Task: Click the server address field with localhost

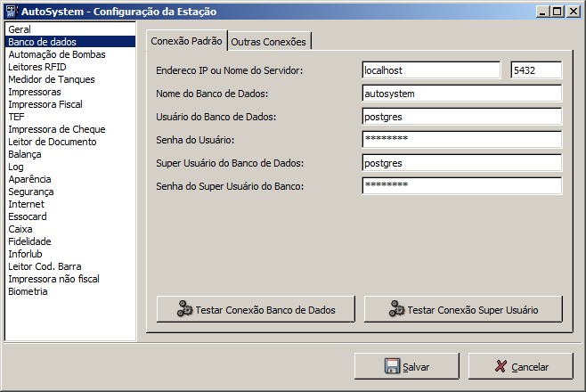Action: pos(431,70)
